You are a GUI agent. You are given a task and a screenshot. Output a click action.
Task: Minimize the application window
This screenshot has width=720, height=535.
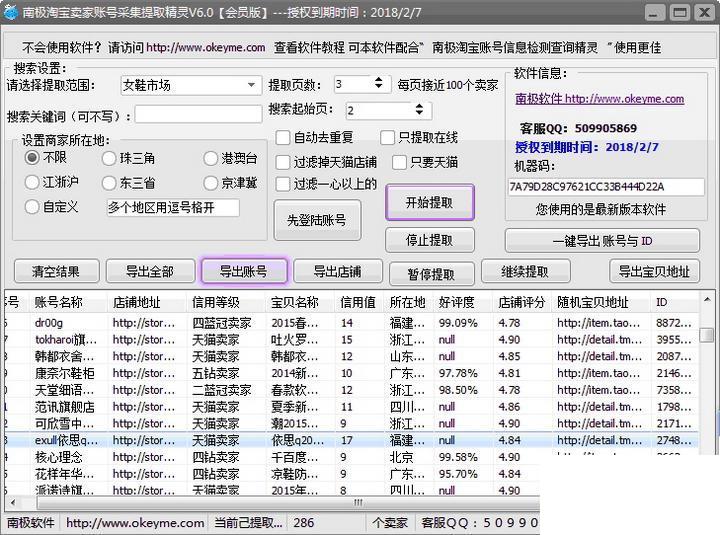coord(654,12)
